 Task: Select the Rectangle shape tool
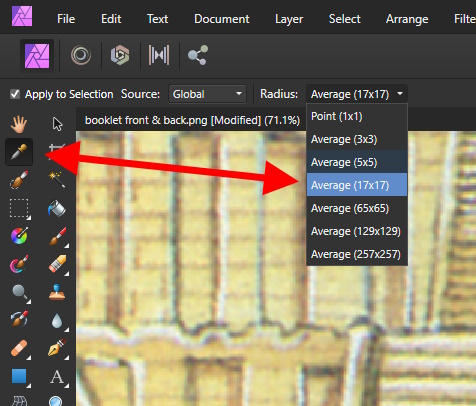19,376
